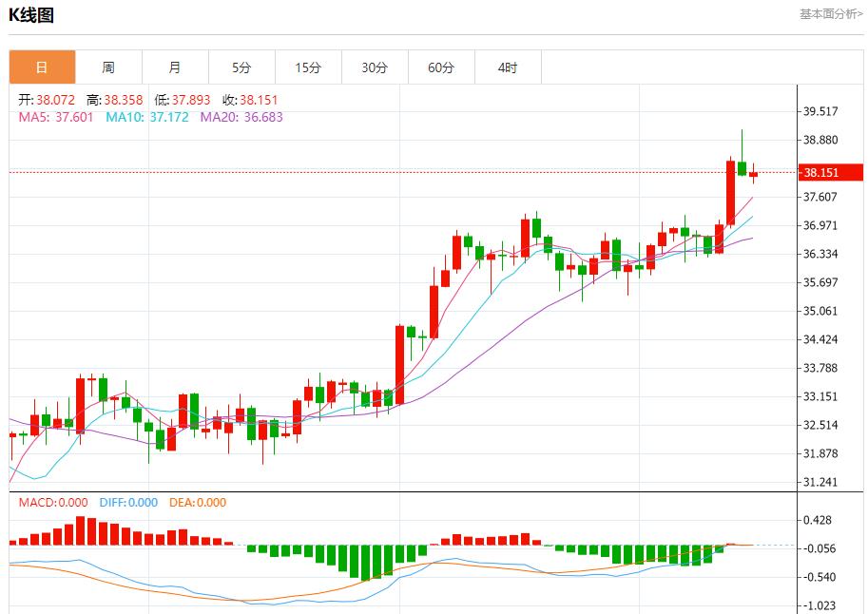The image size is (868, 614).
Task: Click the DIFF:0.000 indicator label
Action: [127, 503]
